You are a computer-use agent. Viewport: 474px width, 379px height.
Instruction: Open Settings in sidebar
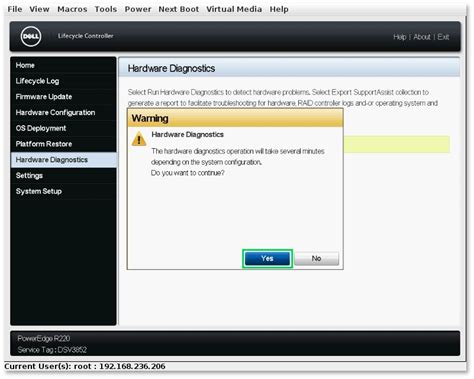[x=63, y=176]
